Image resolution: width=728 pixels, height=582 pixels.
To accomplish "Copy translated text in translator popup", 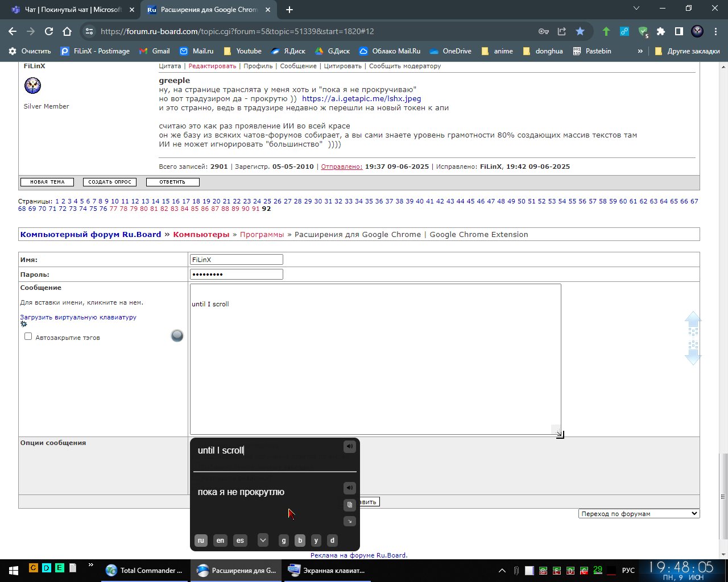I will point(349,505).
